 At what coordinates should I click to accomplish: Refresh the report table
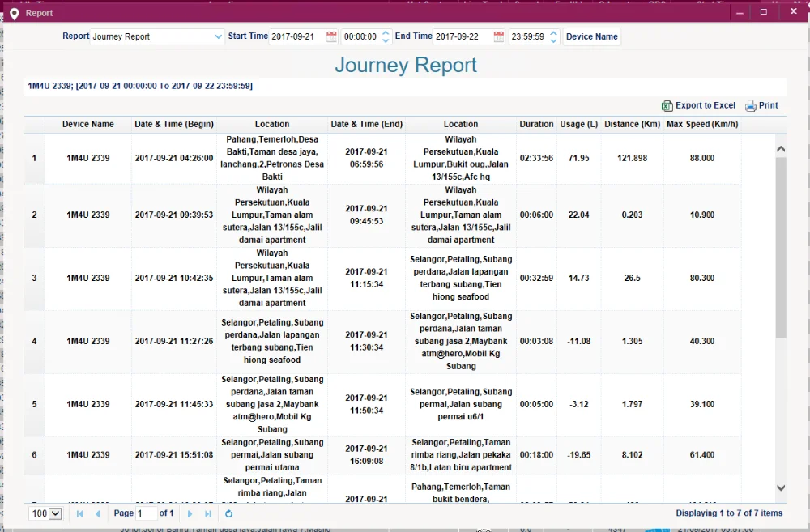coord(229,513)
